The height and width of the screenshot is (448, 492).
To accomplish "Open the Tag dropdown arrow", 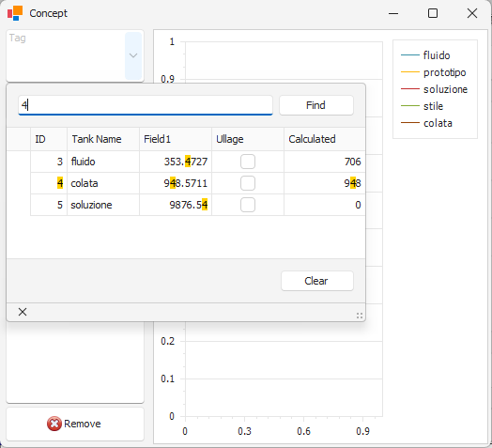I will point(133,55).
